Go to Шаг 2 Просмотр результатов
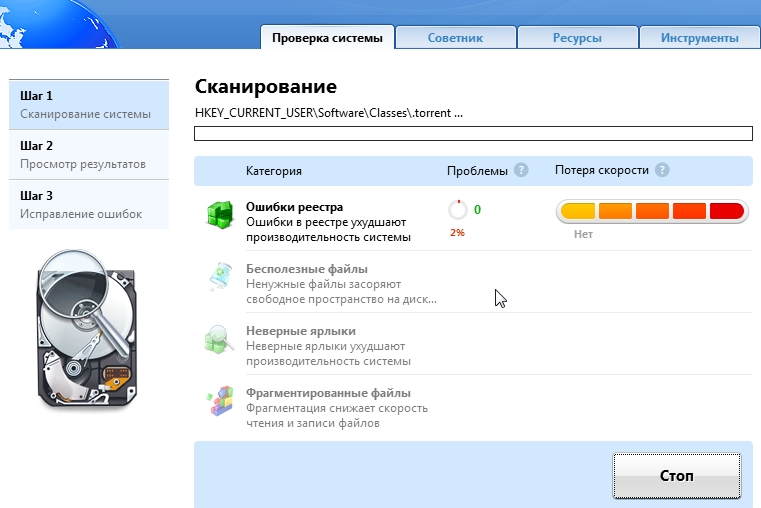The width and height of the screenshot is (761, 508). 89,154
